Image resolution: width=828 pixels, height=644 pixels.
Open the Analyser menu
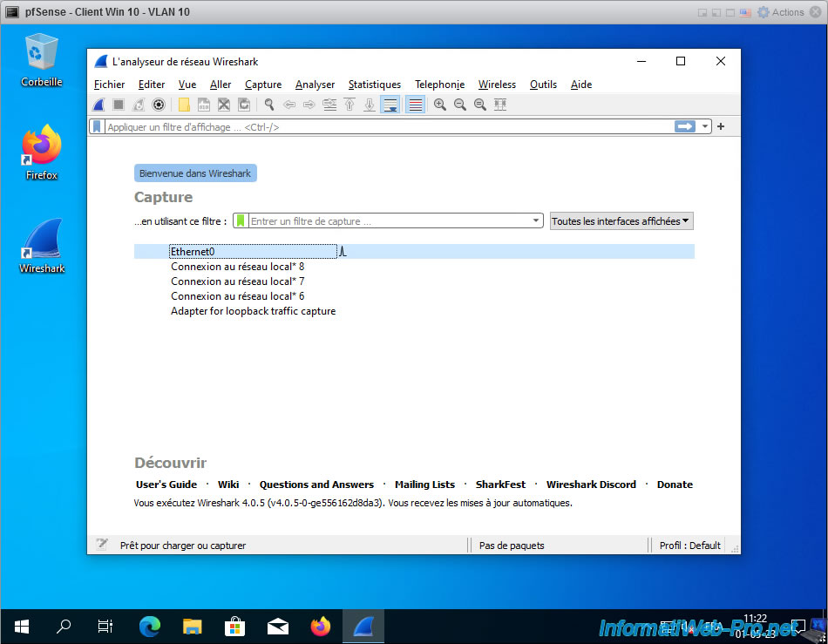[315, 85]
